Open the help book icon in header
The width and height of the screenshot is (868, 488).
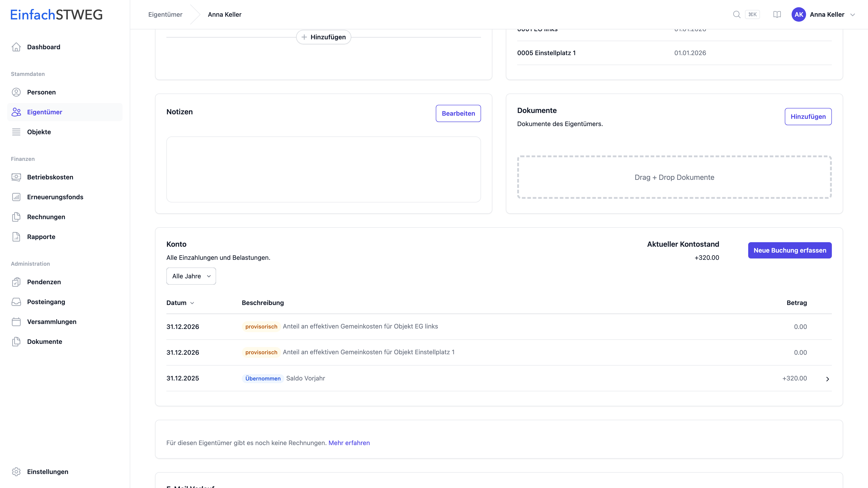[777, 14]
